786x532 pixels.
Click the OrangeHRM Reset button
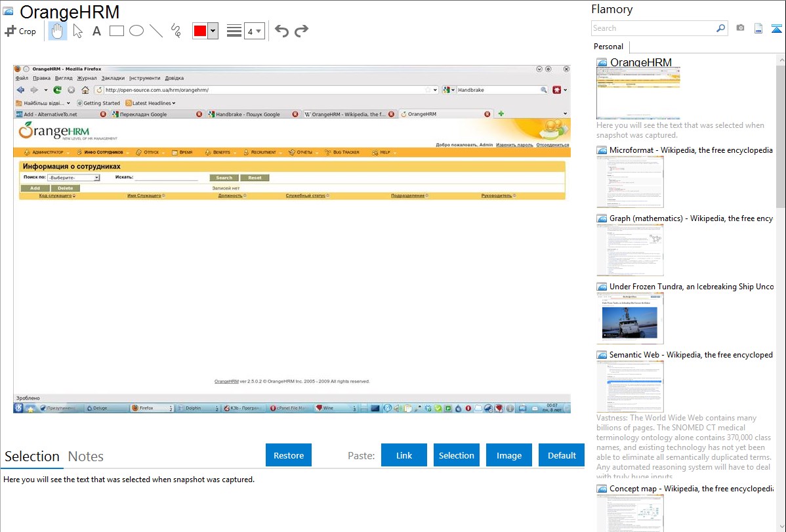[255, 178]
